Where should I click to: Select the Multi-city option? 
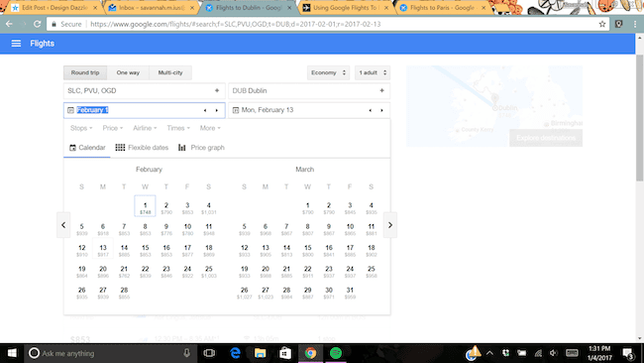pyautogui.click(x=170, y=72)
